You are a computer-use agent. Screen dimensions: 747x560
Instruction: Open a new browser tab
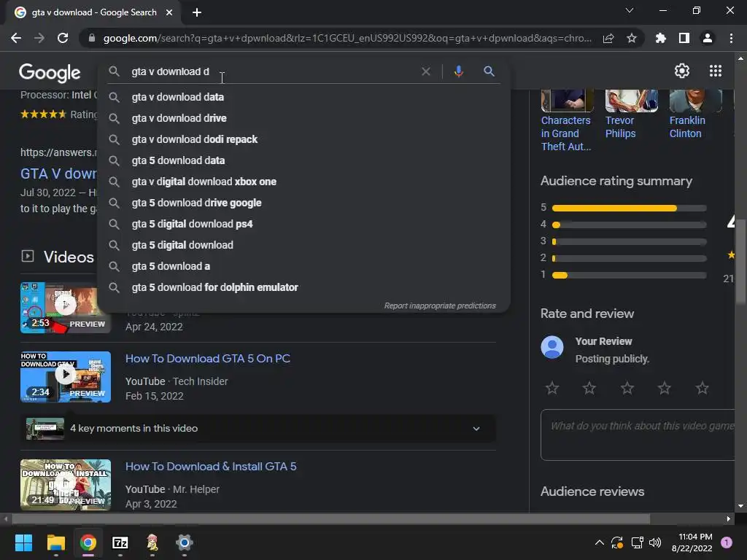click(197, 12)
